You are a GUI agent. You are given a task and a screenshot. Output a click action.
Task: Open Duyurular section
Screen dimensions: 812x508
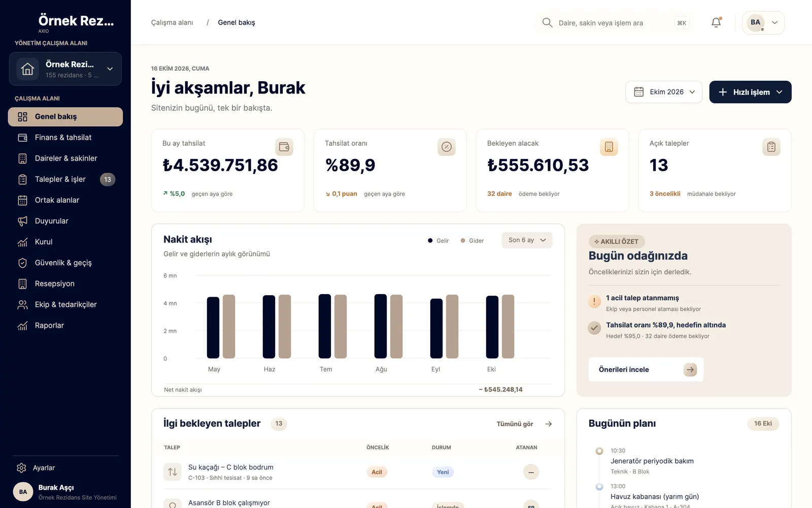(x=65, y=221)
